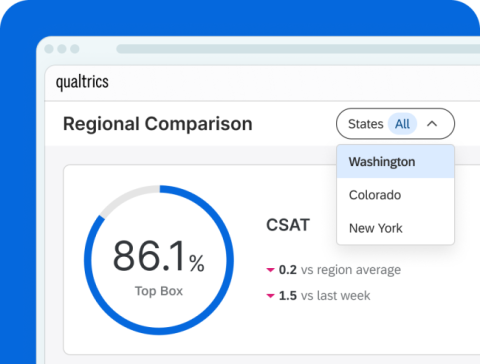Click the Top Box label
Screen dimensions: 480x364
[x=159, y=291]
